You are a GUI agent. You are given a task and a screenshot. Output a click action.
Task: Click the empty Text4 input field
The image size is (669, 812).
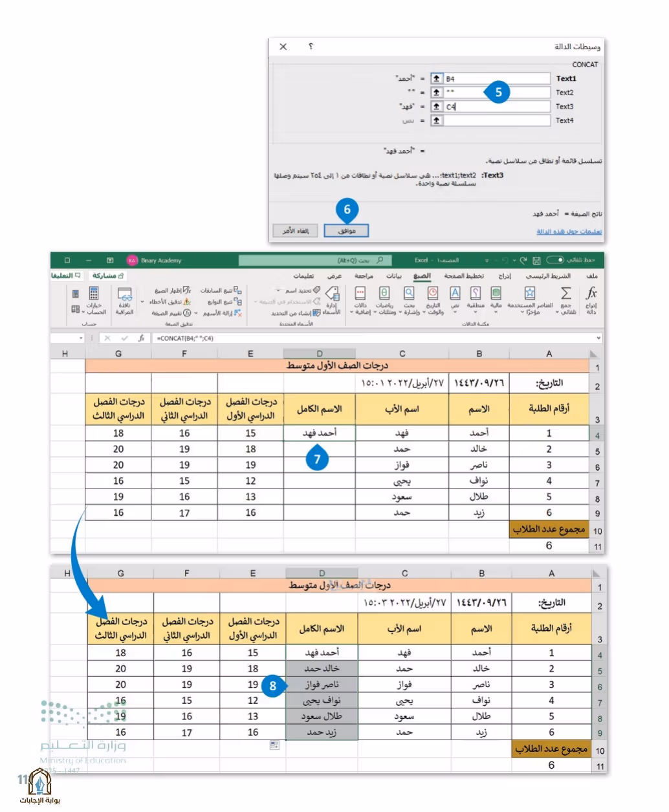tap(497, 120)
